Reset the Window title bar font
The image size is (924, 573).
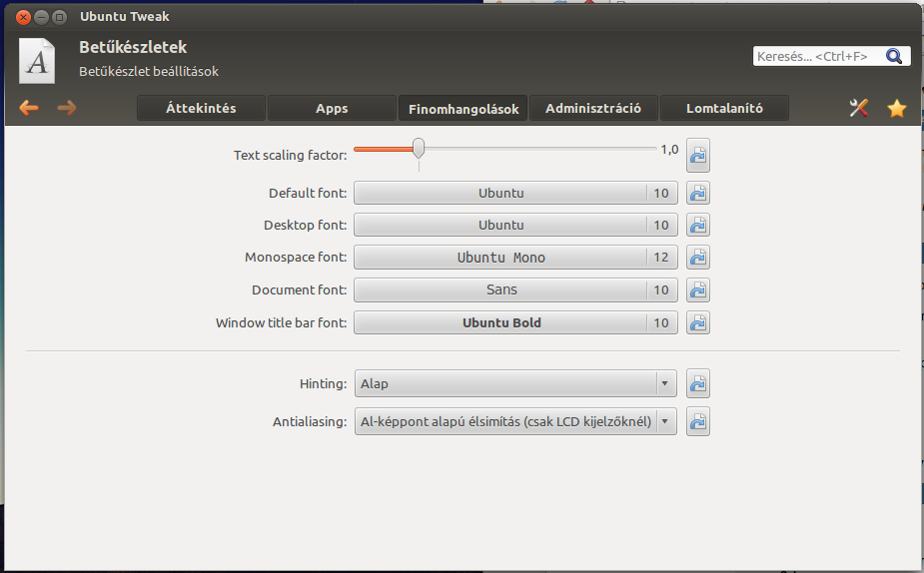[x=697, y=322]
